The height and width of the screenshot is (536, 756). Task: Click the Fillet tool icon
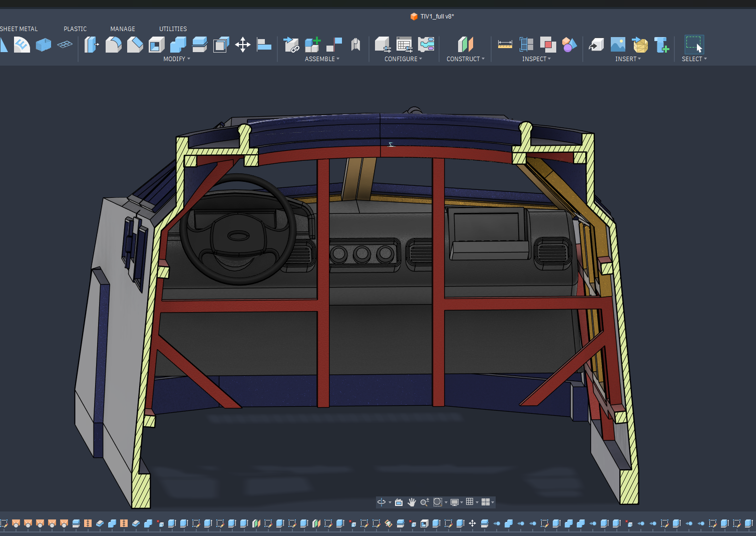point(114,45)
